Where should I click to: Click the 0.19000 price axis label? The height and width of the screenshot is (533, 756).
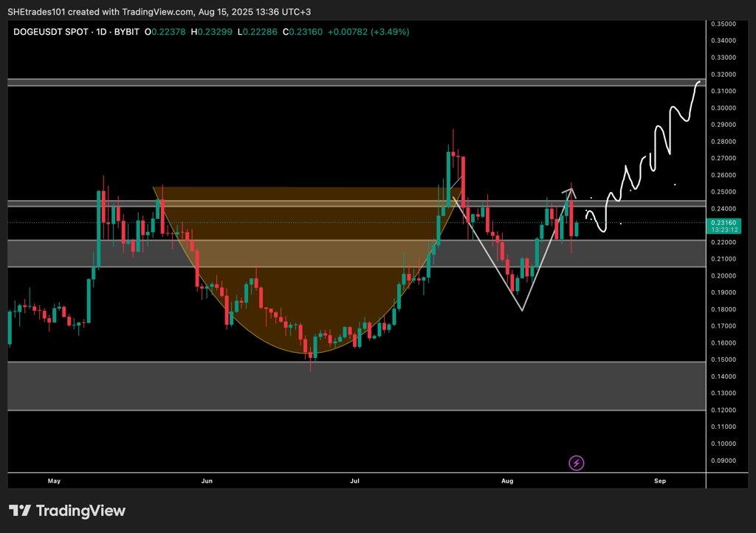[x=724, y=292]
